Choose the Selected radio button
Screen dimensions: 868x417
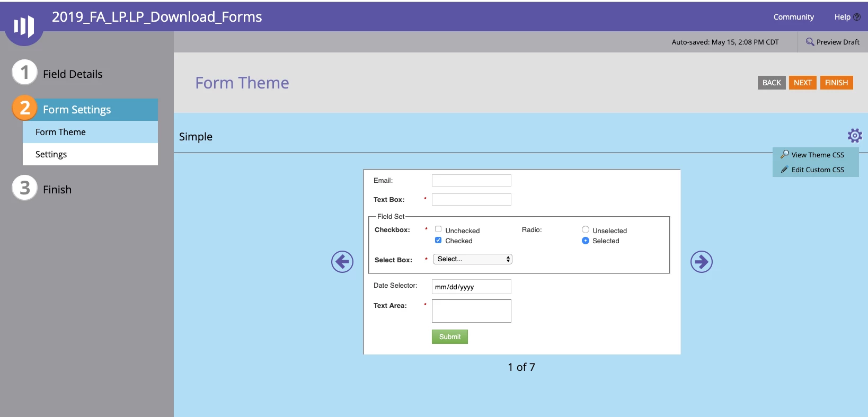pyautogui.click(x=586, y=241)
